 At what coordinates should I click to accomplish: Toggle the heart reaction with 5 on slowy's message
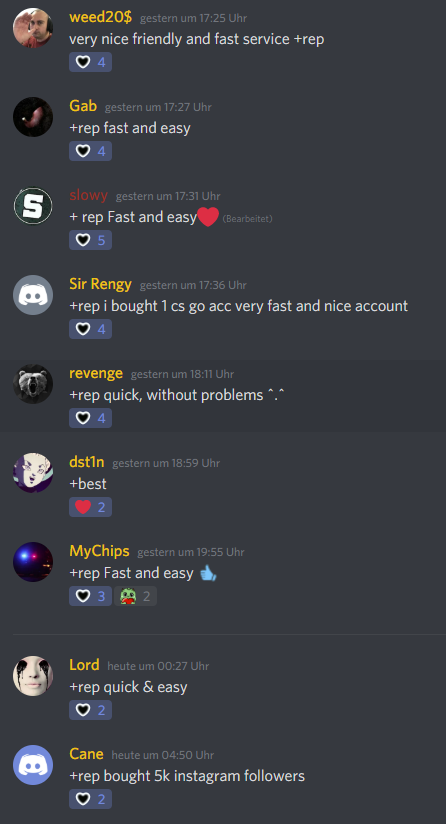(90, 240)
